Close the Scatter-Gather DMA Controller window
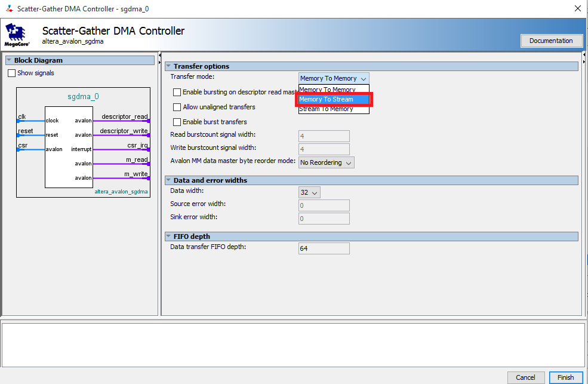The height and width of the screenshot is (384, 588). 578,8
